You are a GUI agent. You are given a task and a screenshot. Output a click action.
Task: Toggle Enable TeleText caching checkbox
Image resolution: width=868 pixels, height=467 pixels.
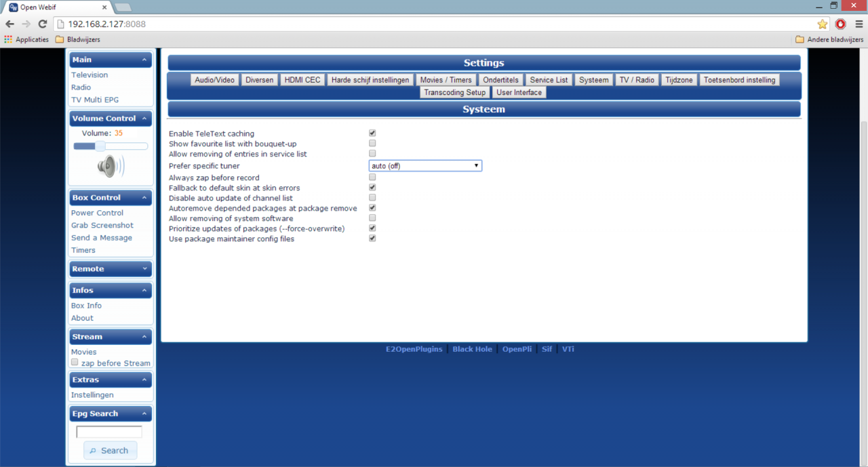tap(372, 134)
